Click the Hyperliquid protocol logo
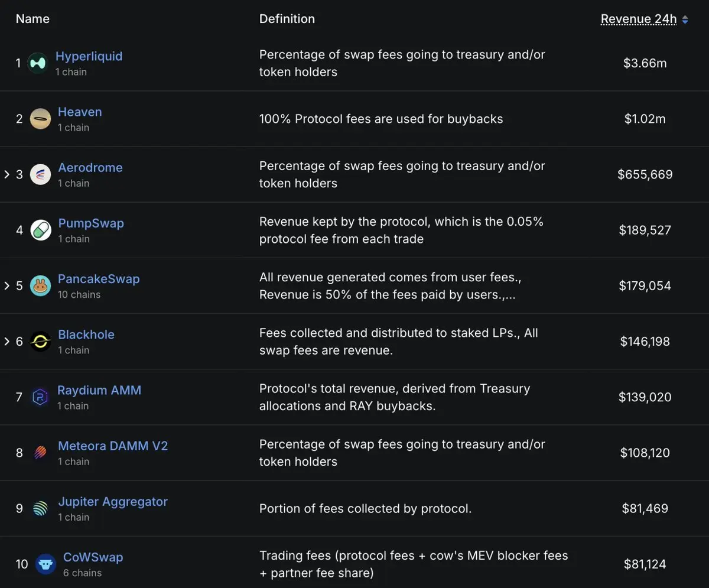Viewport: 709px width, 588px height. (x=38, y=63)
